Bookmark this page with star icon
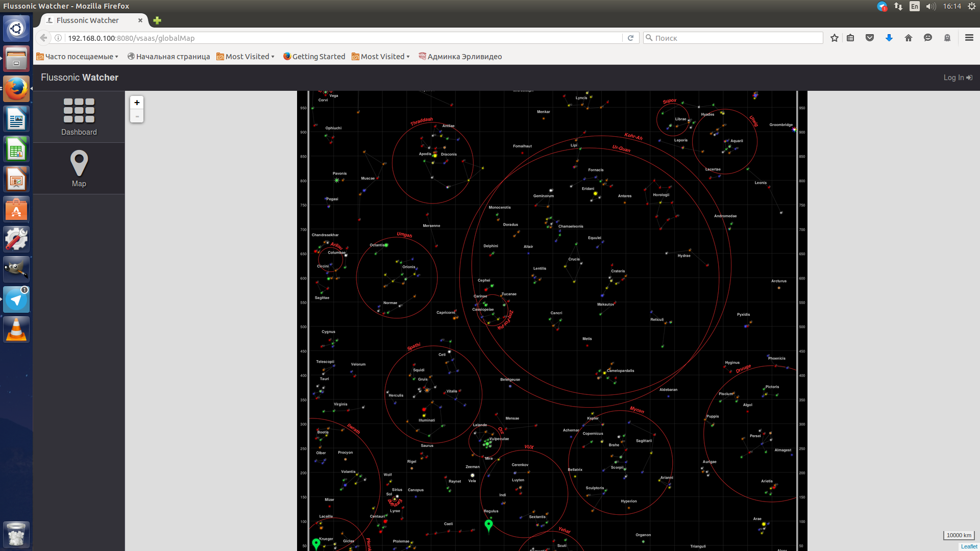This screenshot has width=980, height=551. pyautogui.click(x=835, y=38)
